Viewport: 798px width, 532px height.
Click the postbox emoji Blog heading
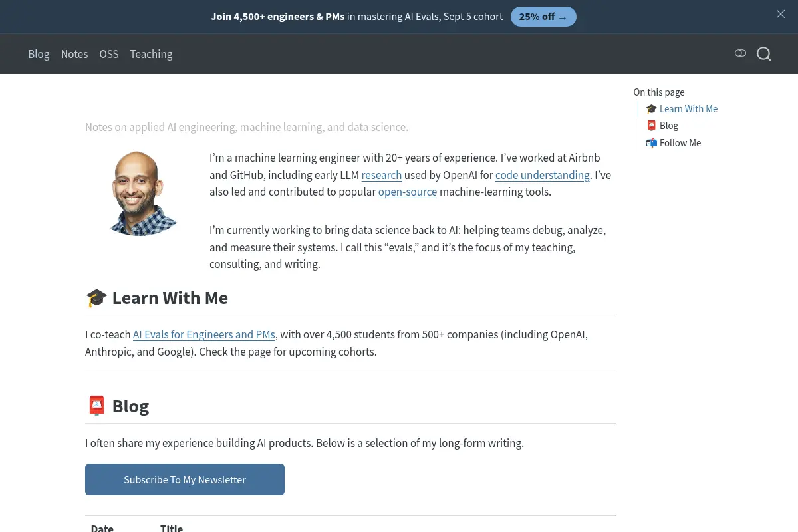pyautogui.click(x=117, y=406)
